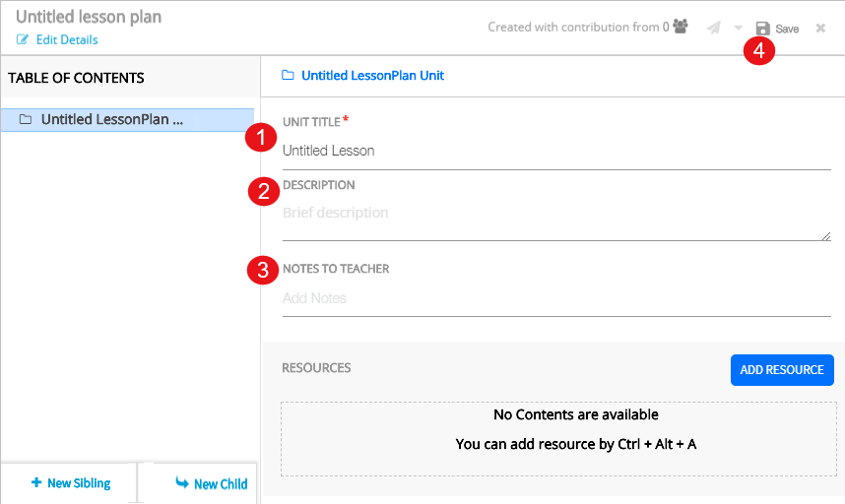Click the floppy disk save icon

(x=762, y=29)
